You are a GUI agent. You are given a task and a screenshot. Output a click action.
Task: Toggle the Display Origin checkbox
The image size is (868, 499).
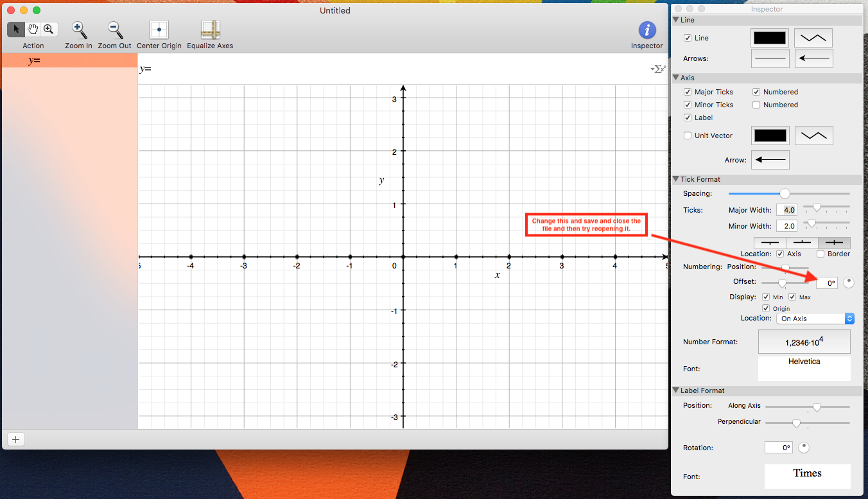766,308
